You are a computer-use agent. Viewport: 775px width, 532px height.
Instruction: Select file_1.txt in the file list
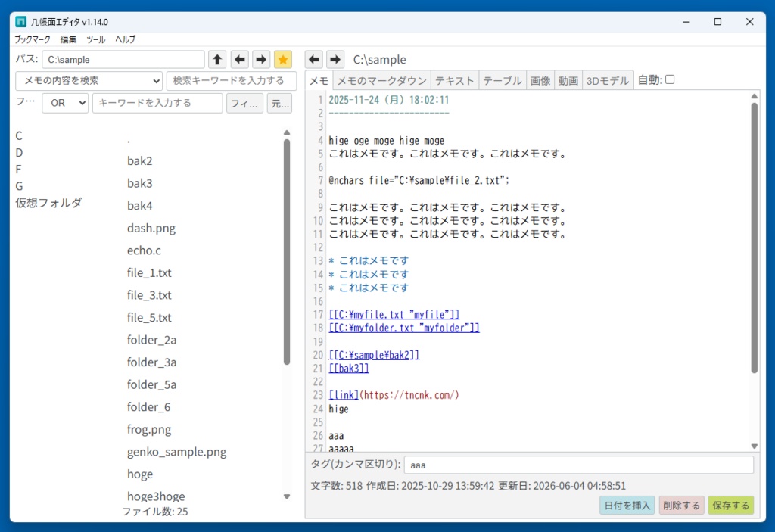(x=149, y=273)
